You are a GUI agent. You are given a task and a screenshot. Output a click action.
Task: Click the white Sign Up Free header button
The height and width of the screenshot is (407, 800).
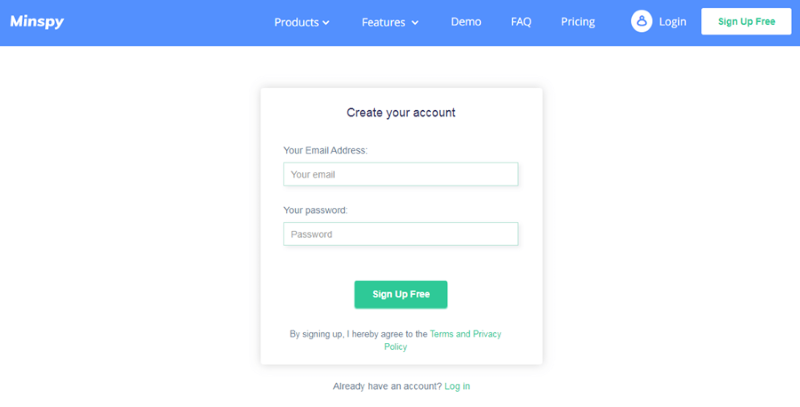(x=746, y=21)
